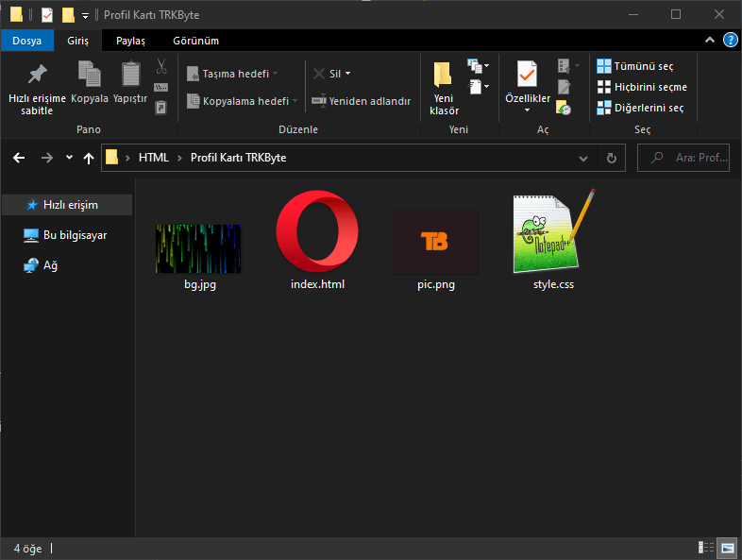Open the Kopyalama hedefi copy menu
The image size is (742, 560).
pyautogui.click(x=242, y=101)
